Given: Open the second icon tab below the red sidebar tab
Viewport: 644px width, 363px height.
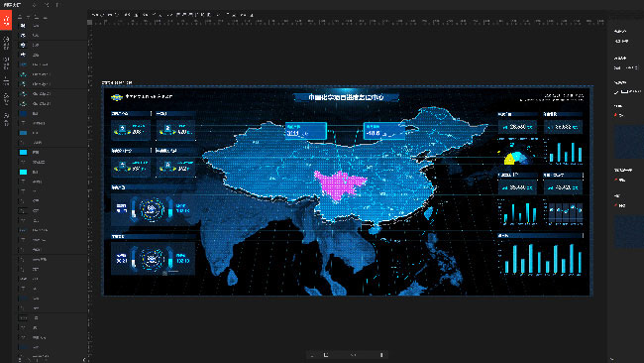Looking at the screenshot, I should click(x=6, y=43).
